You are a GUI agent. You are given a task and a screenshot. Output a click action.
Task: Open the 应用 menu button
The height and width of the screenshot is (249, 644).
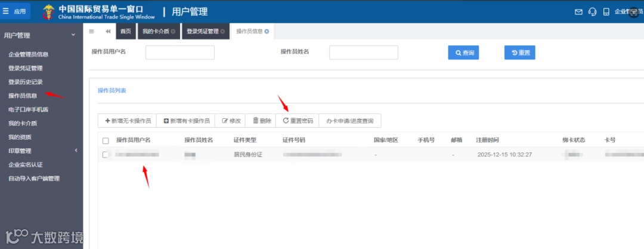pyautogui.click(x=15, y=11)
